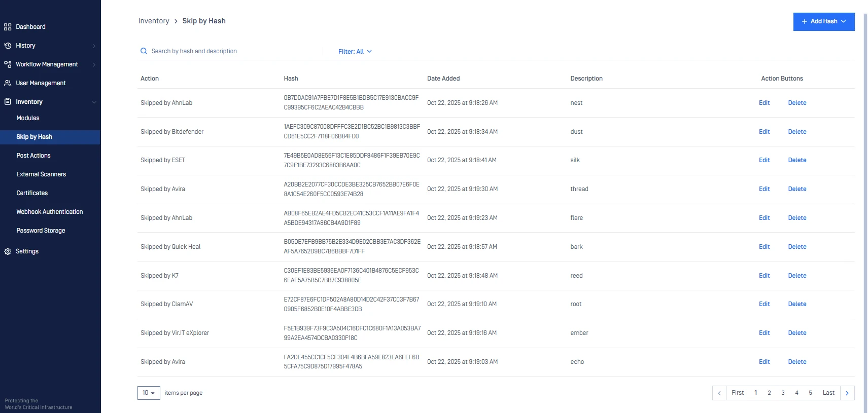Go to previous page arrow
This screenshot has height=413, width=868.
(x=719, y=393)
